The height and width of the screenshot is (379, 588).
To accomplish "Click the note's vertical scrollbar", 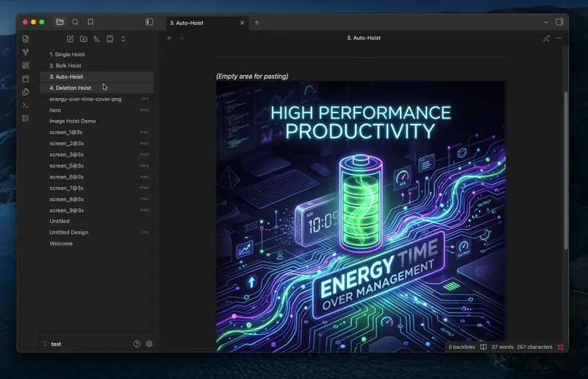I will [x=566, y=171].
